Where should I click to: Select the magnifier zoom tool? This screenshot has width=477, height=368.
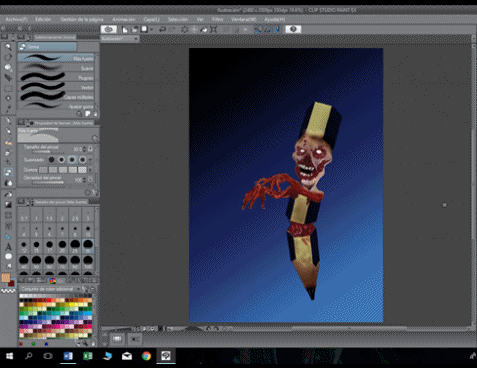coord(8,47)
